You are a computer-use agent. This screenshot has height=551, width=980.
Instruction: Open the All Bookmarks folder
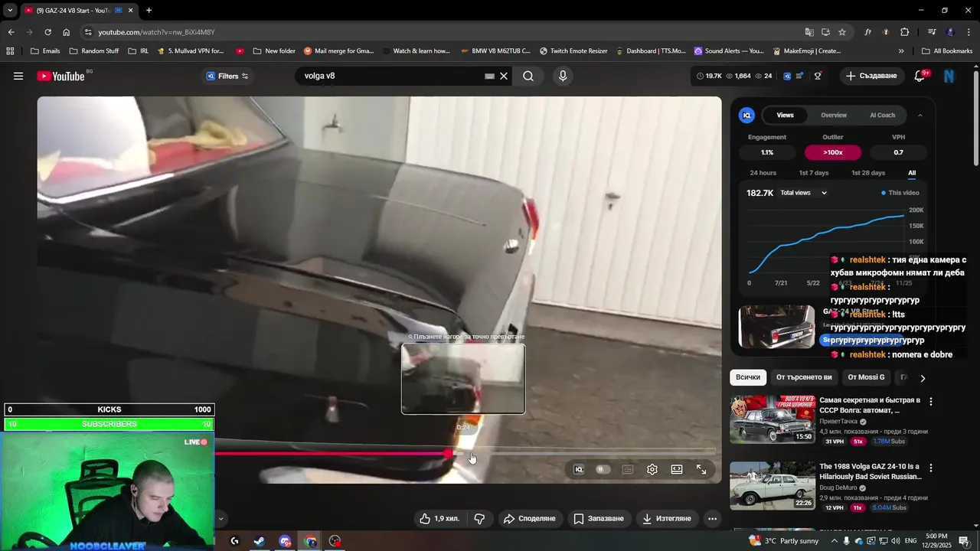tap(946, 51)
